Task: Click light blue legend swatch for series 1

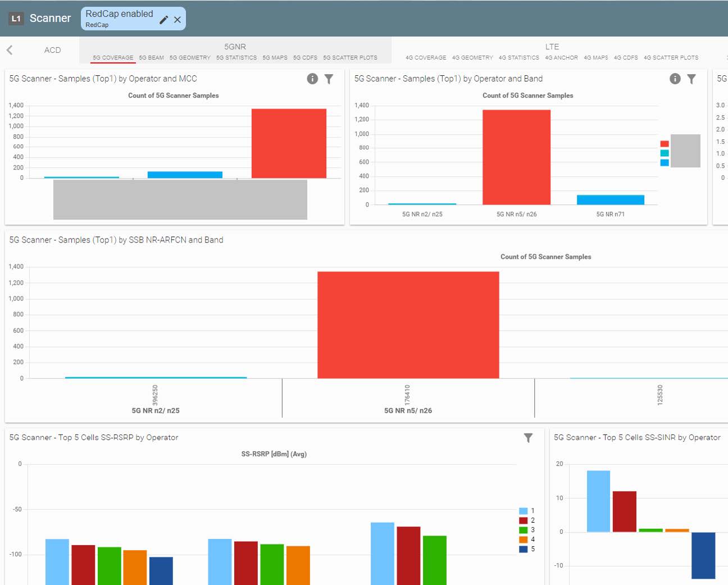Action: (523, 511)
